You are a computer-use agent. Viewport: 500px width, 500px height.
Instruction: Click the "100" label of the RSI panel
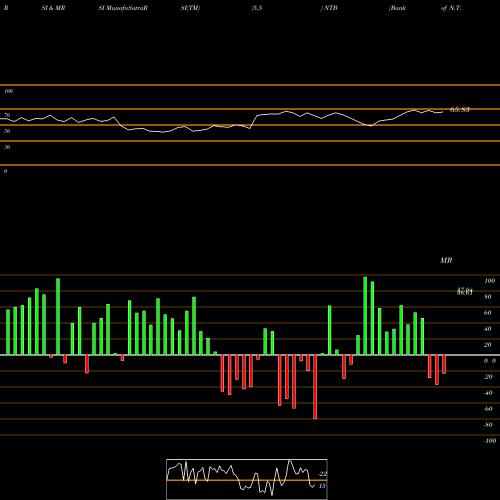[x=8, y=91]
